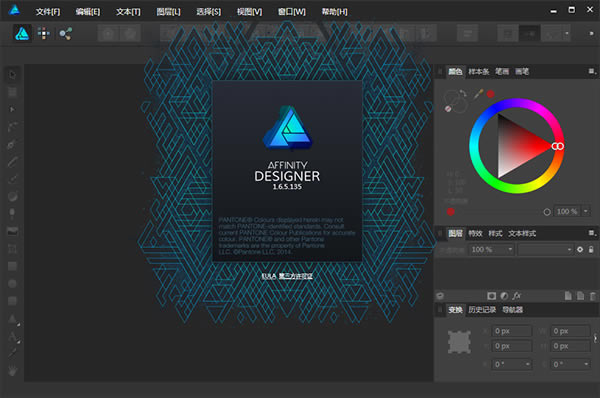This screenshot has height=398, width=600.
Task: Swap stroke and fill colours arrow
Action: tap(463, 93)
